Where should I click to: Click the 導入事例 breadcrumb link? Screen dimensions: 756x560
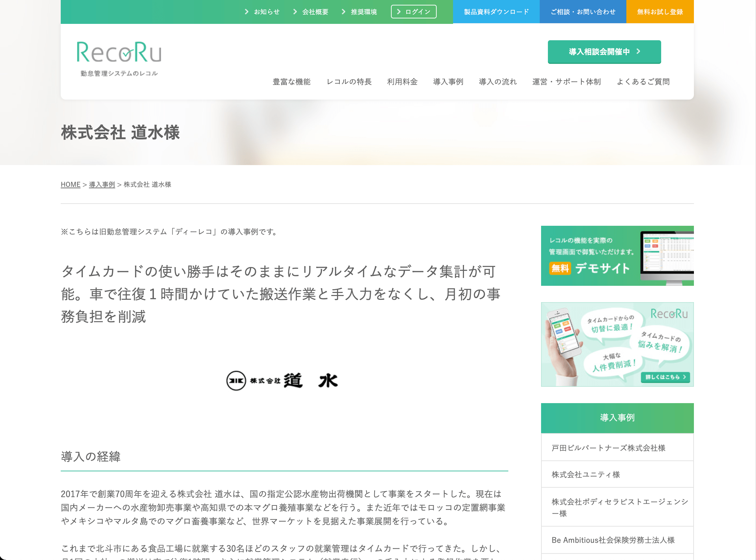(x=102, y=185)
